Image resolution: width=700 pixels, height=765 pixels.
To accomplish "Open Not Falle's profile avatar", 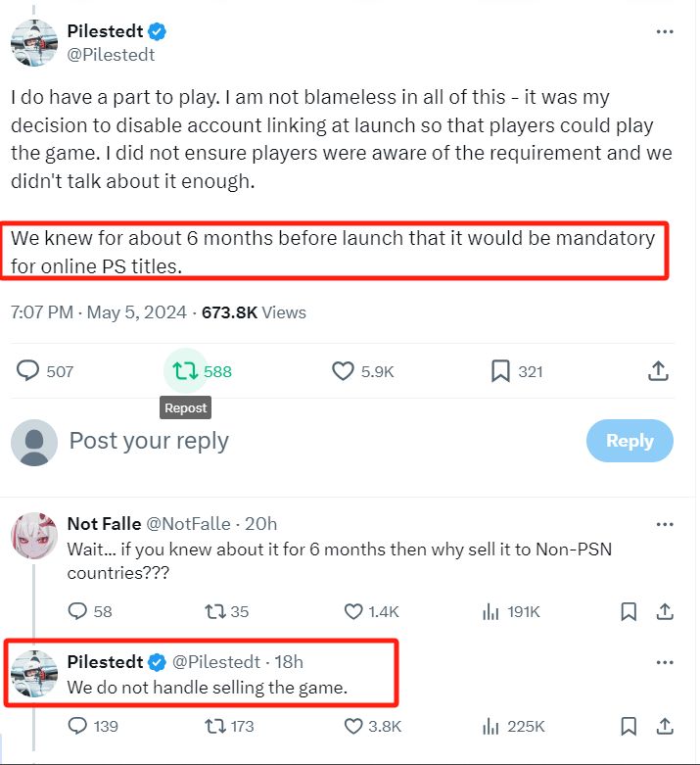I will pyautogui.click(x=32, y=534).
